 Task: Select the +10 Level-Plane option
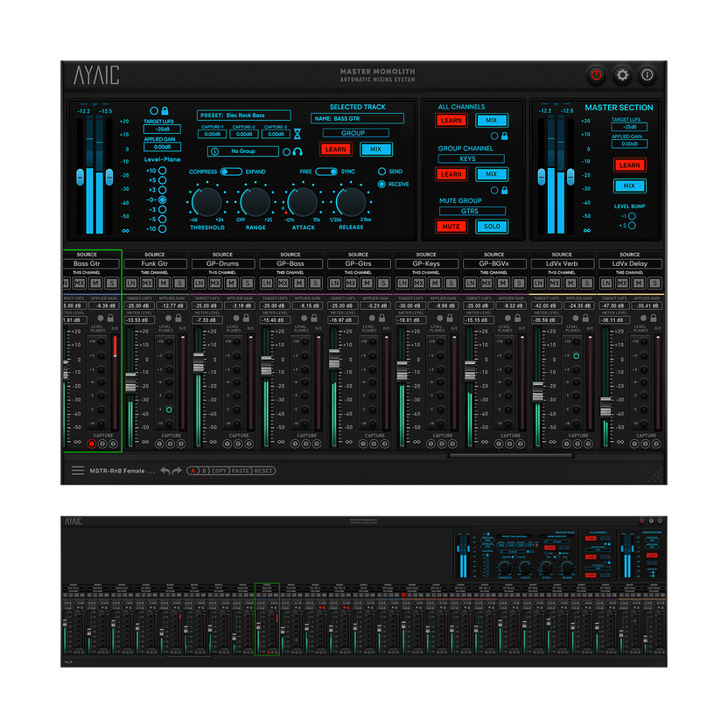tap(163, 171)
